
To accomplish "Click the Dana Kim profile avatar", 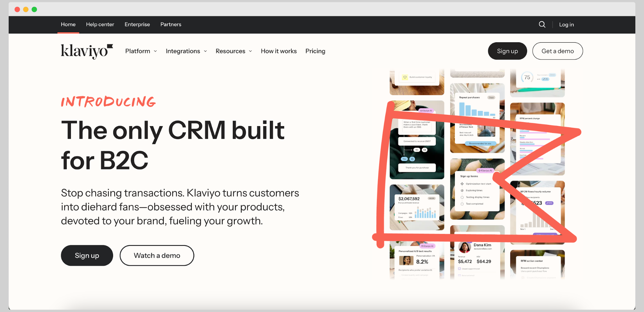I will coord(464,247).
